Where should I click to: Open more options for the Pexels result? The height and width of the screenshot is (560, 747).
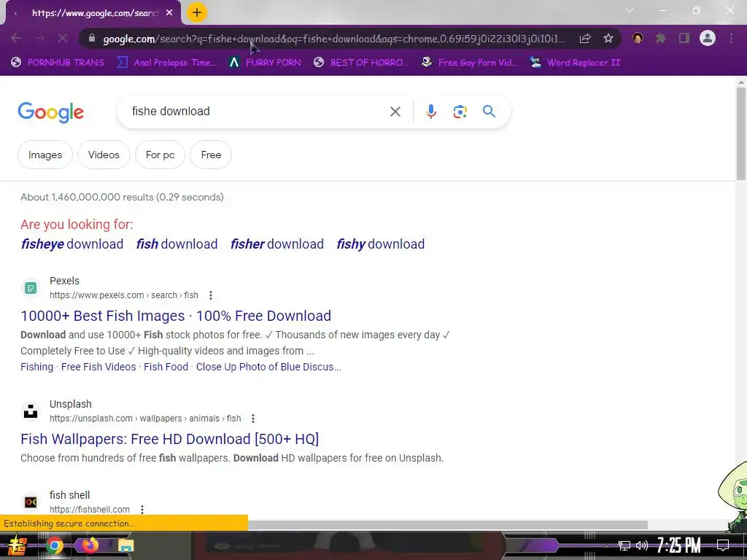click(x=211, y=295)
